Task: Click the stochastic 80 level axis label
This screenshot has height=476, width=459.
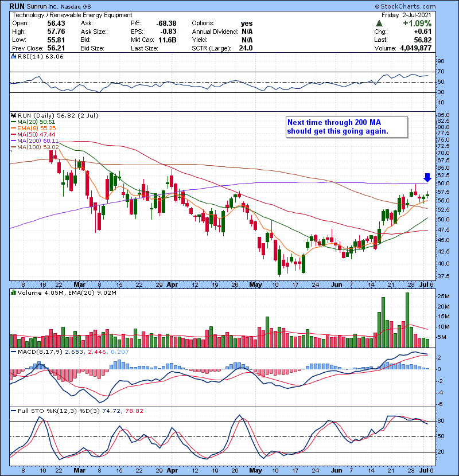Action: (441, 421)
